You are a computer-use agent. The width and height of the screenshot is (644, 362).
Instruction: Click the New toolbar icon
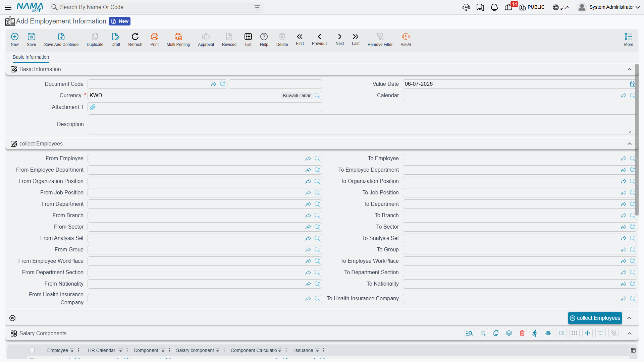(15, 39)
